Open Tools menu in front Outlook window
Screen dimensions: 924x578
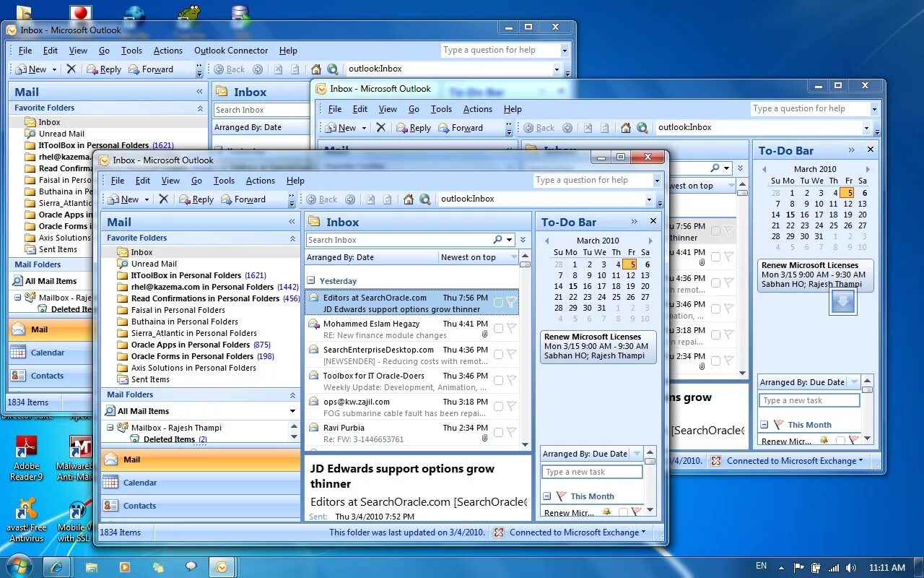click(x=224, y=181)
